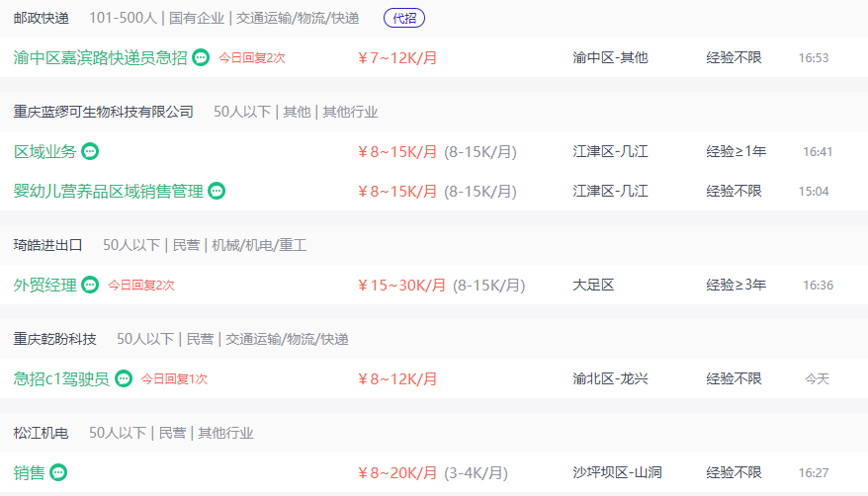
Task: Click company name 邮政快递
Action: [41, 18]
